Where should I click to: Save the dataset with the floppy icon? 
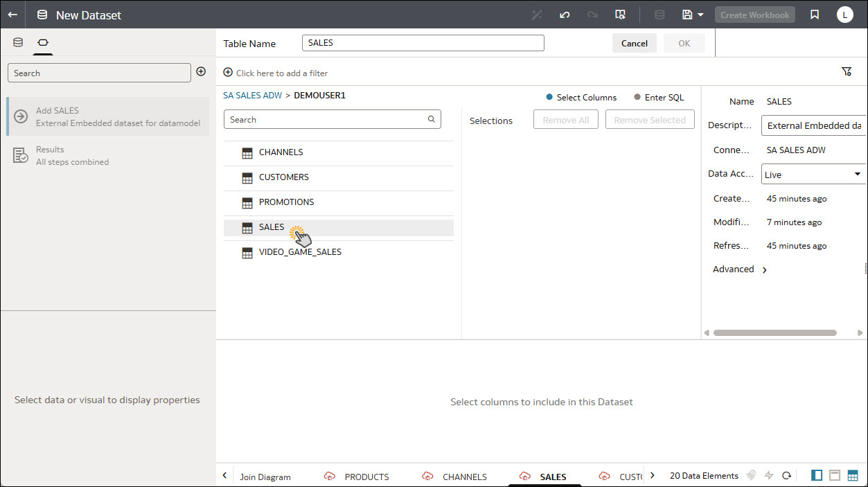tap(687, 15)
